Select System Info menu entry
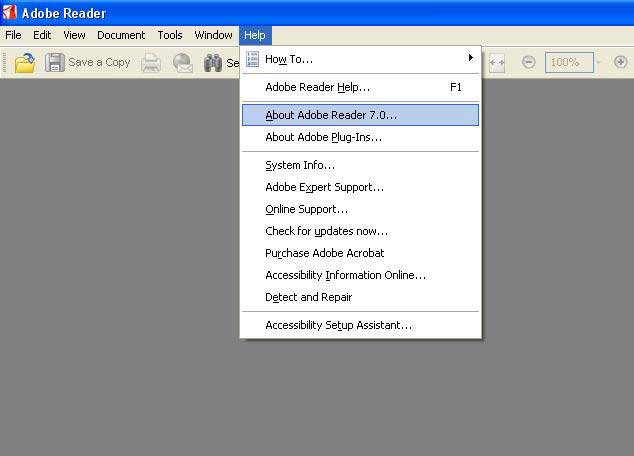This screenshot has width=634, height=456. click(x=360, y=165)
